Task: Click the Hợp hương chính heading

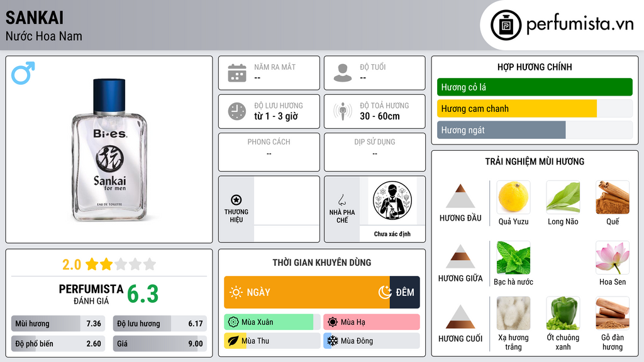Action: [535, 67]
